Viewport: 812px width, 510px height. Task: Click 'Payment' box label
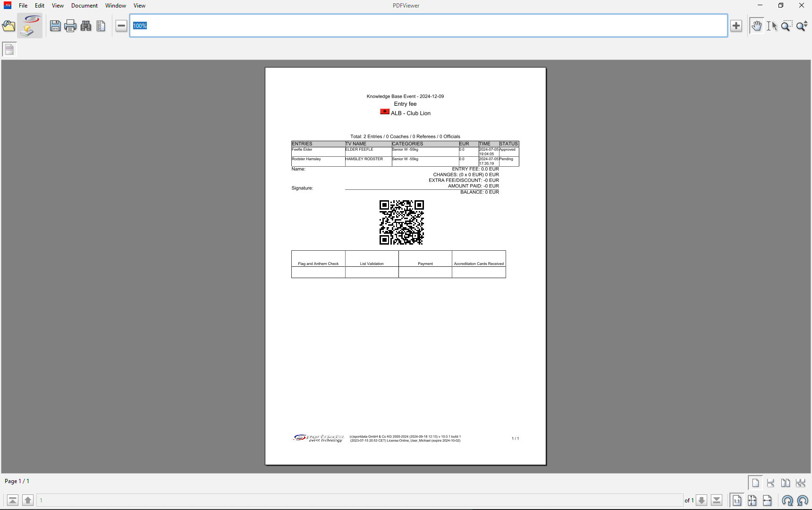coord(425,264)
